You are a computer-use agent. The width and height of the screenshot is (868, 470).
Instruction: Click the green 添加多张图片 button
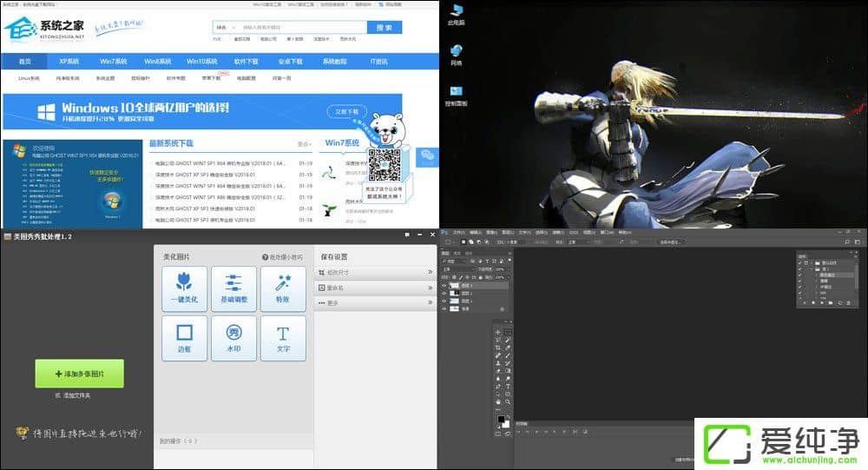tap(79, 374)
